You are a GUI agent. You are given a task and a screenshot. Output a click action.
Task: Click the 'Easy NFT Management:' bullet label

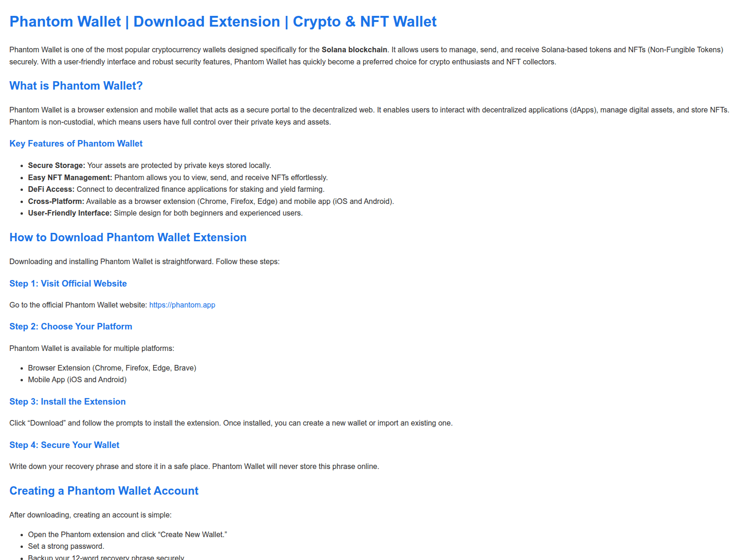click(70, 178)
